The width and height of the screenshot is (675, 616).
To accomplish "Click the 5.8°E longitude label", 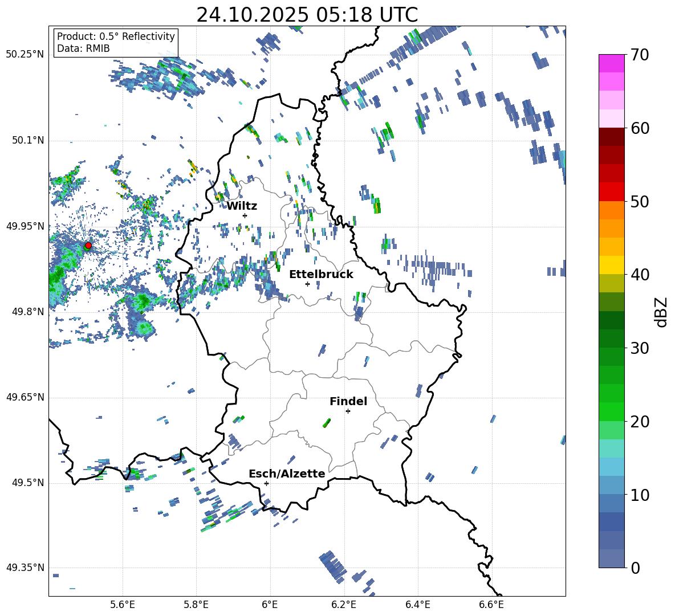I will tap(196, 605).
